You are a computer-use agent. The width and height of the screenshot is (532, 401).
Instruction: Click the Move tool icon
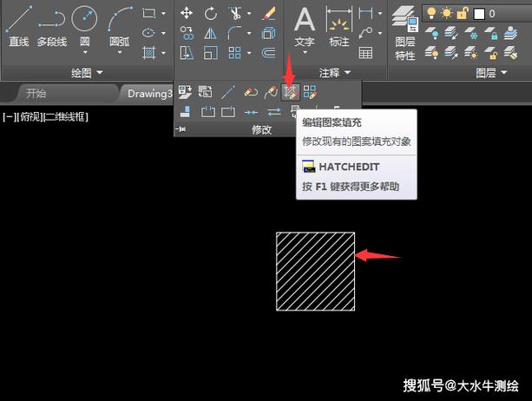pos(187,13)
